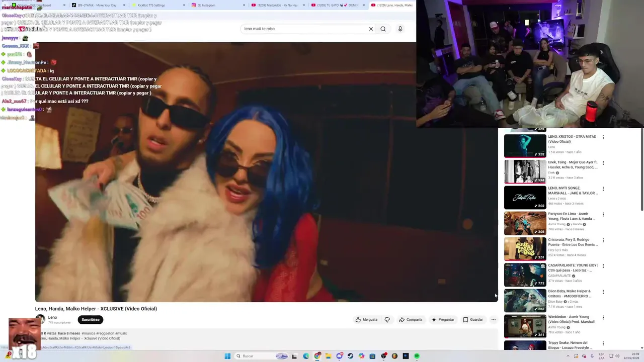Open Spotify from the taskbar
This screenshot has width=644, height=362.
coord(417,356)
